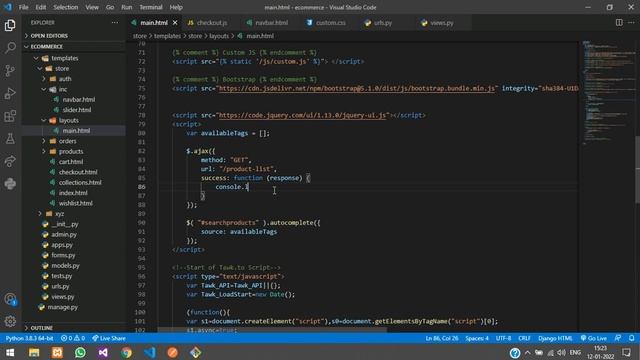Collapse the templates folder
Viewport: 640px width, 360px height.
click(64, 58)
